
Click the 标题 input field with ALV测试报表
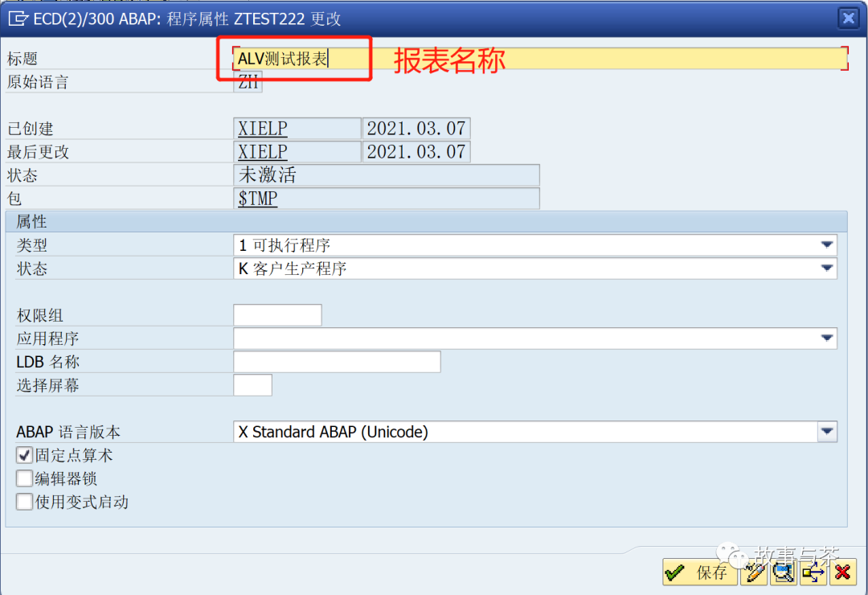[x=540, y=58]
